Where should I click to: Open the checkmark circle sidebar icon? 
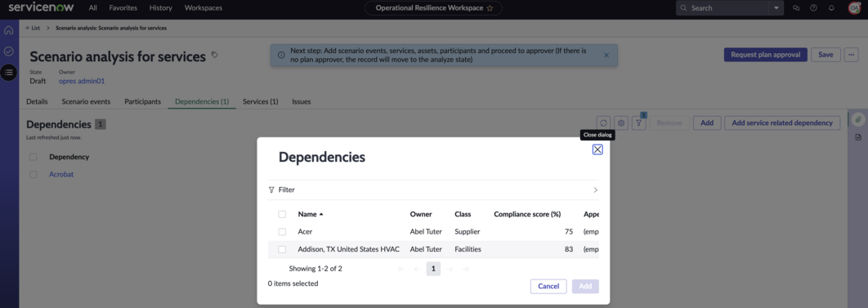coord(8,51)
